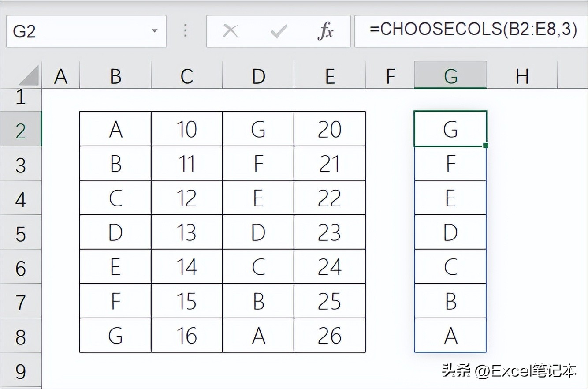Click the Name Box showing G2

click(x=79, y=31)
